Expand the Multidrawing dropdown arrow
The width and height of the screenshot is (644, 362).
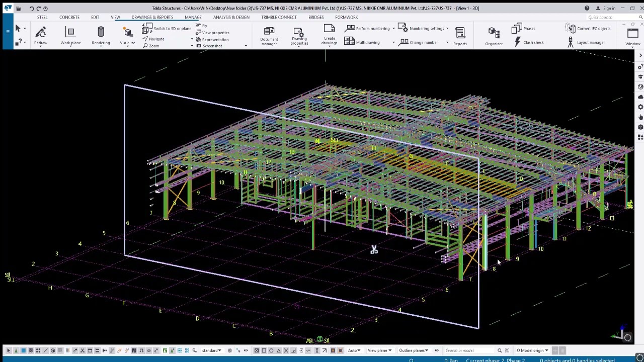393,42
